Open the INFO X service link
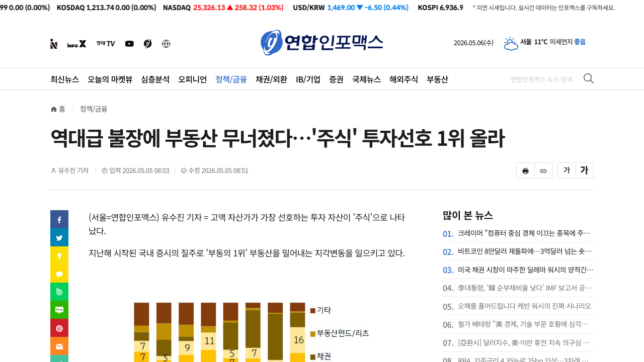644x362 pixels. pyautogui.click(x=76, y=44)
